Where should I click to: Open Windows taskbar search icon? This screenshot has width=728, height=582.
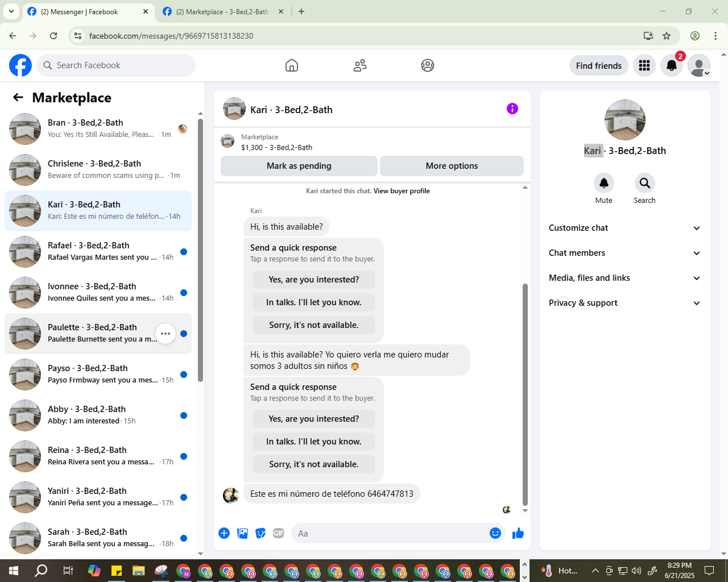41,571
